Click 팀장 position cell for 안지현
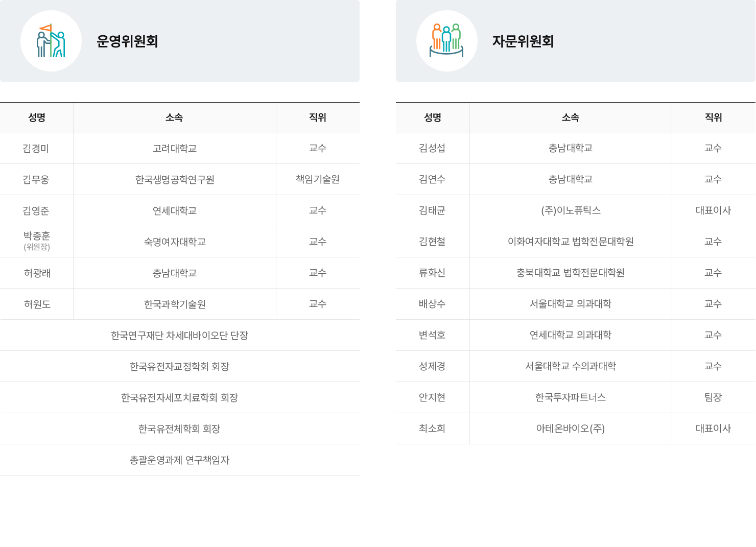756x547 pixels. [x=713, y=397]
